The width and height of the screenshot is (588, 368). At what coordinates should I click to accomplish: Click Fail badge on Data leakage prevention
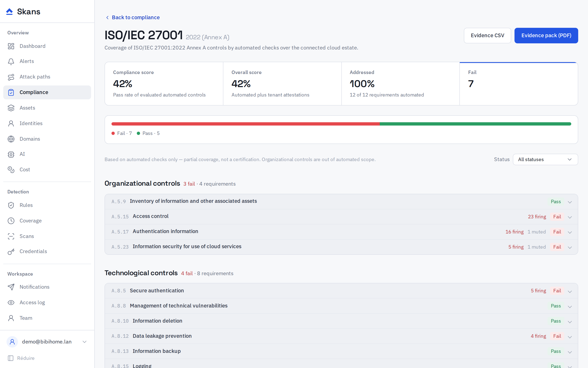coord(557,336)
